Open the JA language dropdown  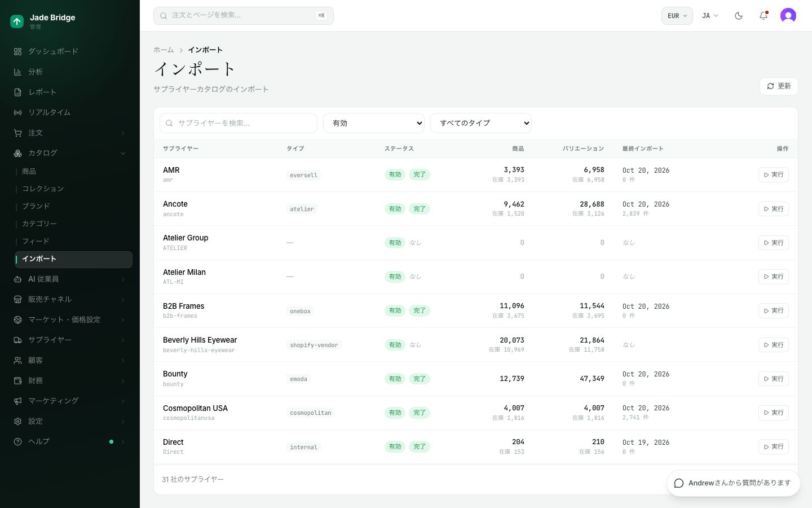click(710, 16)
